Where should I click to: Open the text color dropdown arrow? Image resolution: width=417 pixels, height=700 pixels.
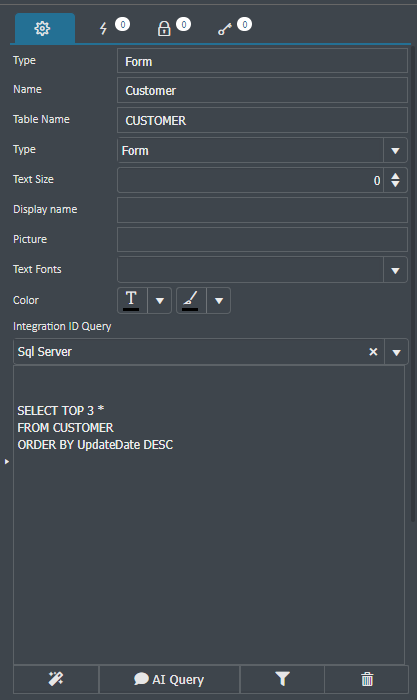point(160,300)
